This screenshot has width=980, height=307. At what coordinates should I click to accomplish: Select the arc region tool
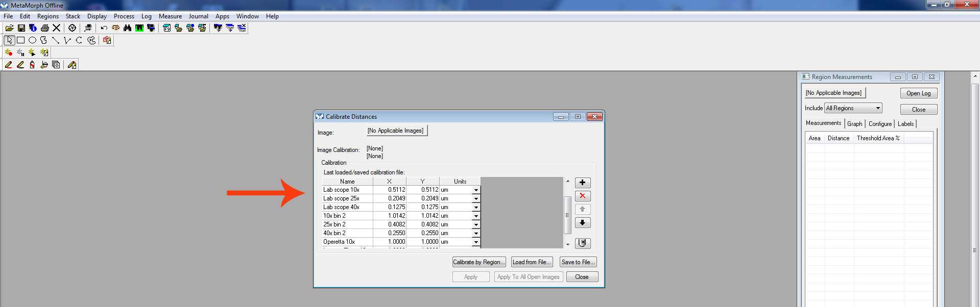click(x=79, y=40)
